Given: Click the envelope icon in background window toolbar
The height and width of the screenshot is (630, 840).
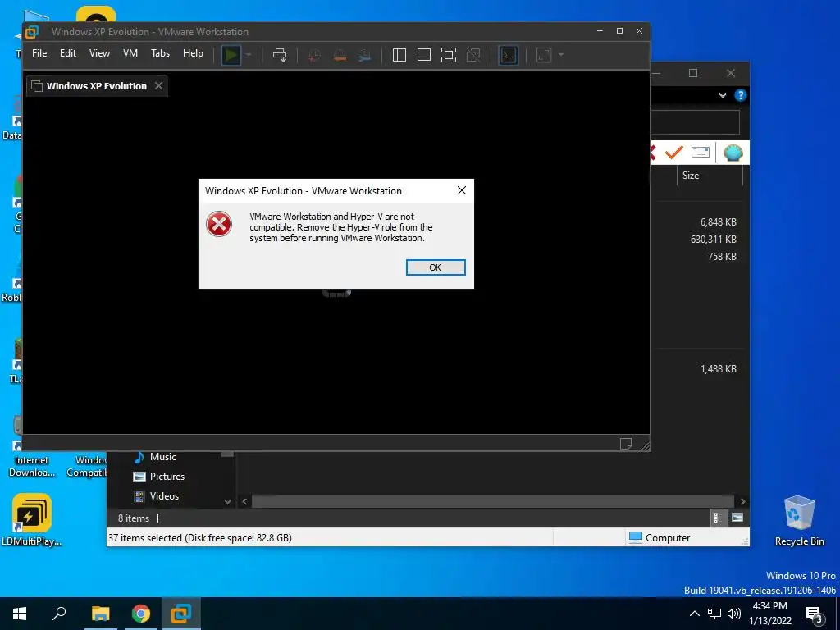Looking at the screenshot, I should click(701, 153).
